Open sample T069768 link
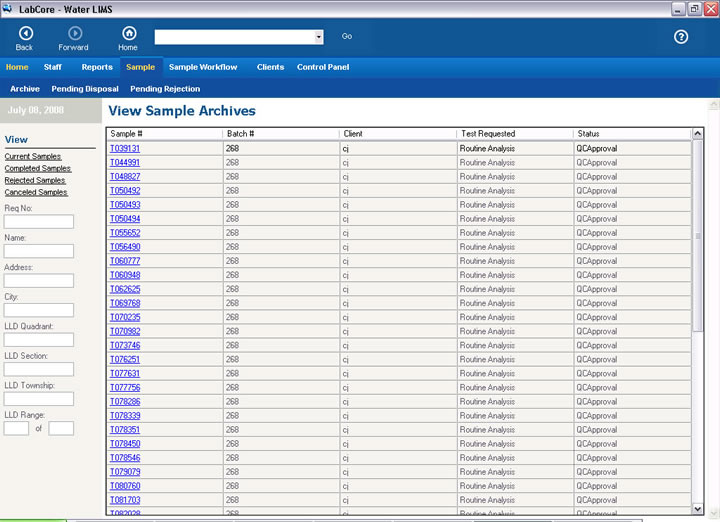The image size is (720, 522). point(125,303)
